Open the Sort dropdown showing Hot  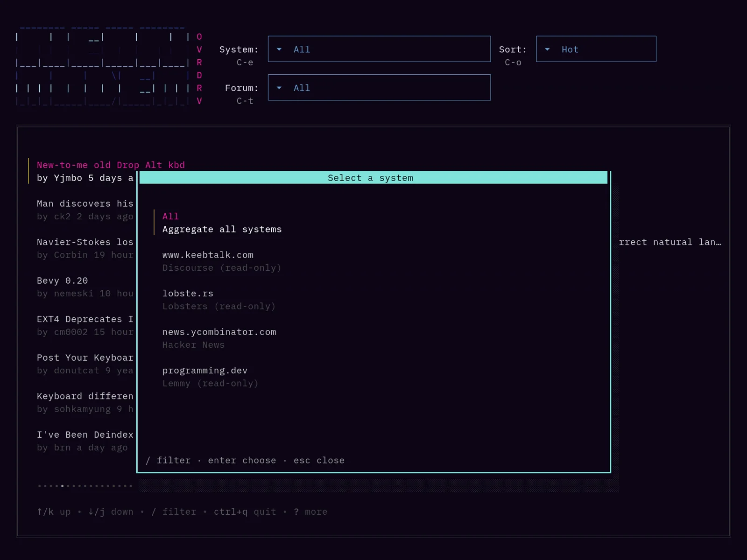(596, 49)
